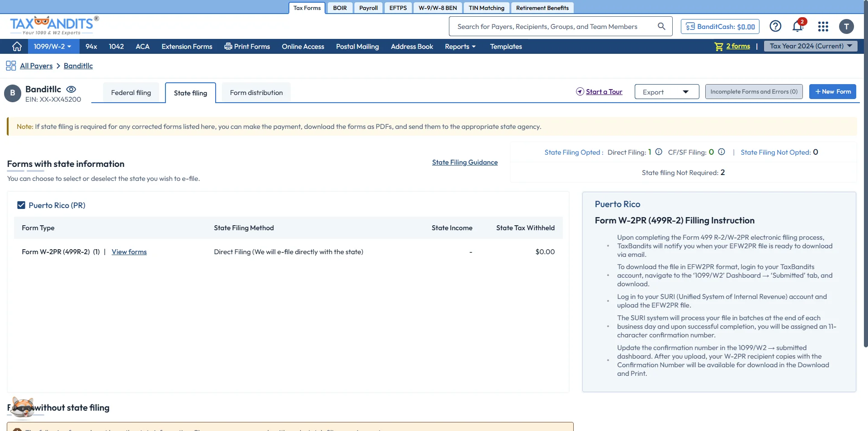Viewport: 868px width, 431px height.
Task: Click the New Form button
Action: point(833,91)
